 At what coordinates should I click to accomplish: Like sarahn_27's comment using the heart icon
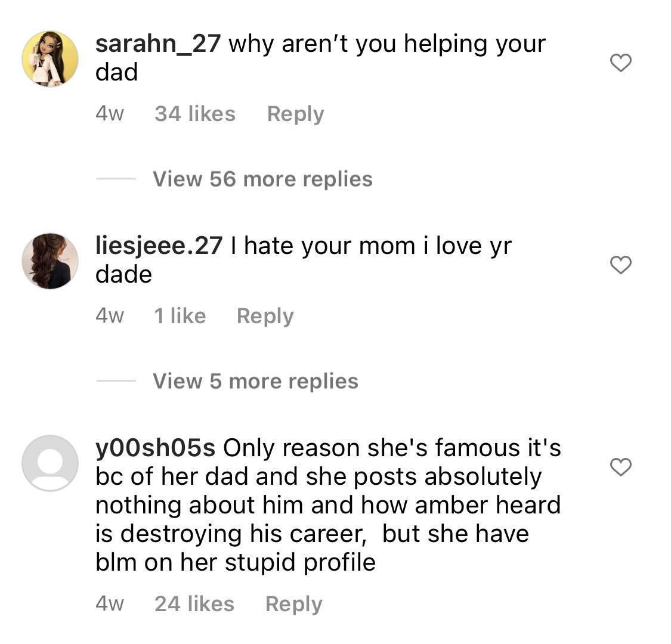click(x=621, y=61)
